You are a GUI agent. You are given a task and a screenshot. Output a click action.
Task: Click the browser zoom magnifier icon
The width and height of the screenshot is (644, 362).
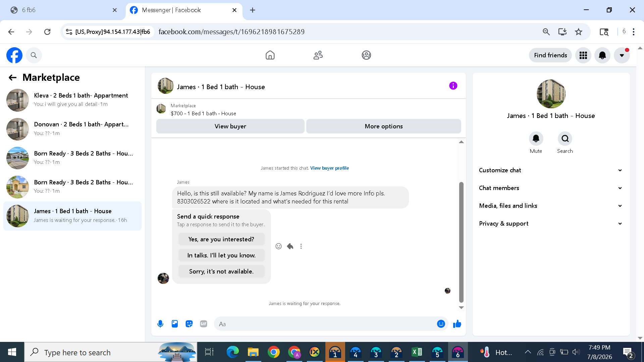coord(546,32)
